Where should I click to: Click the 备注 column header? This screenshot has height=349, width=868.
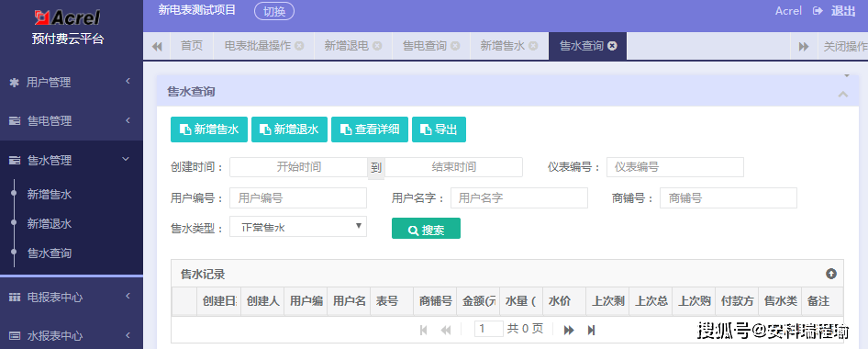pyautogui.click(x=823, y=301)
